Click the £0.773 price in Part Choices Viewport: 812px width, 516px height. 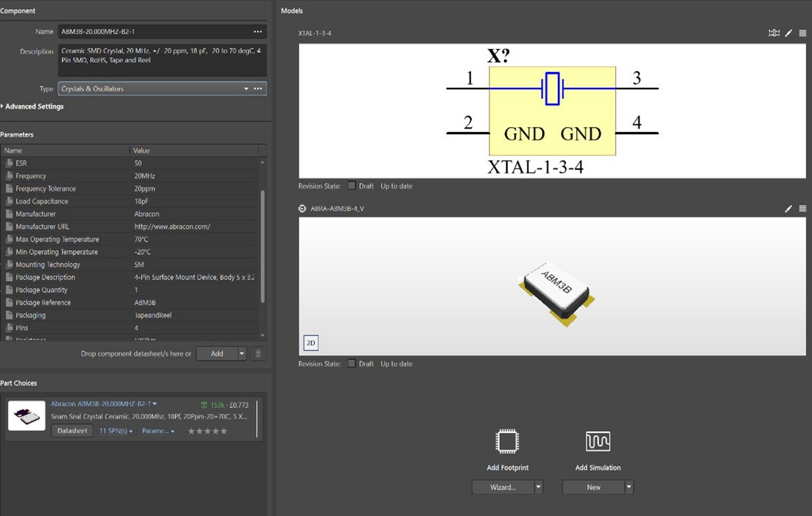pyautogui.click(x=239, y=405)
